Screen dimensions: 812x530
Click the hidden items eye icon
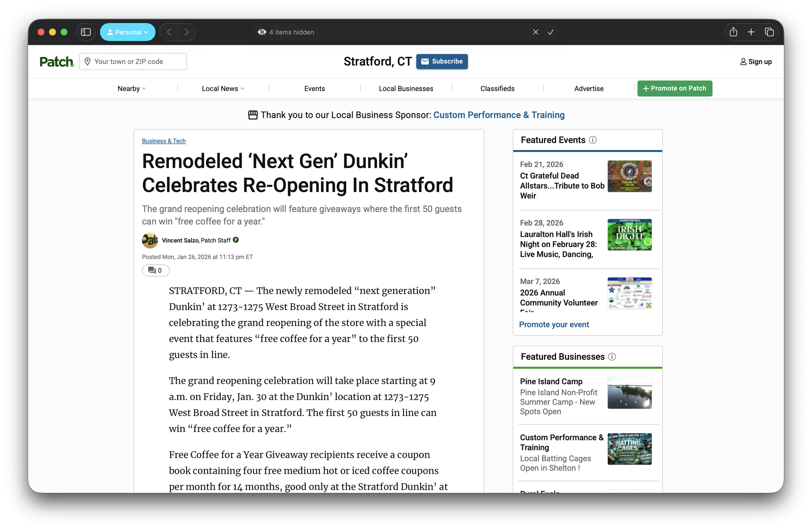click(x=262, y=32)
